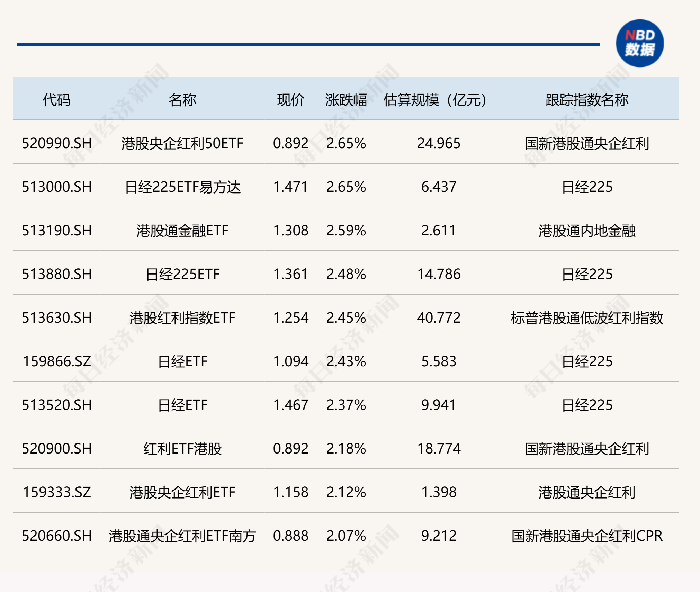Click scale value 2.611
The height and width of the screenshot is (592, 700).
(x=439, y=230)
